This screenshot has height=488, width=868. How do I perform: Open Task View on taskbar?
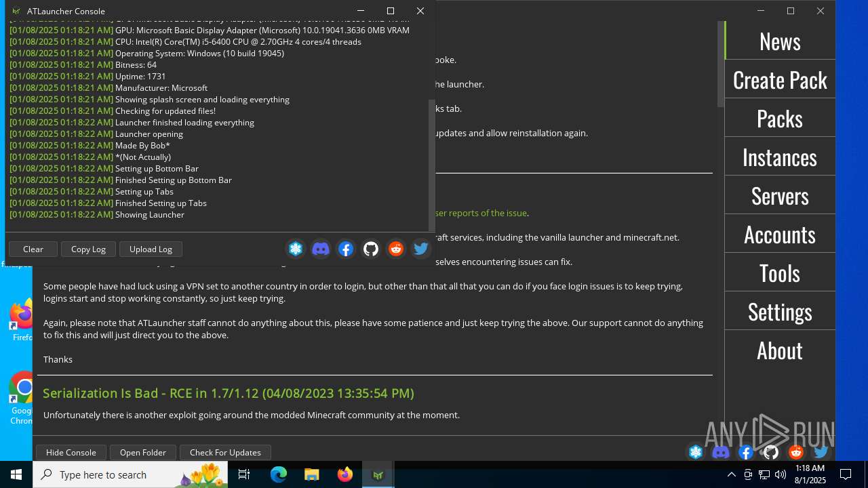tap(244, 474)
